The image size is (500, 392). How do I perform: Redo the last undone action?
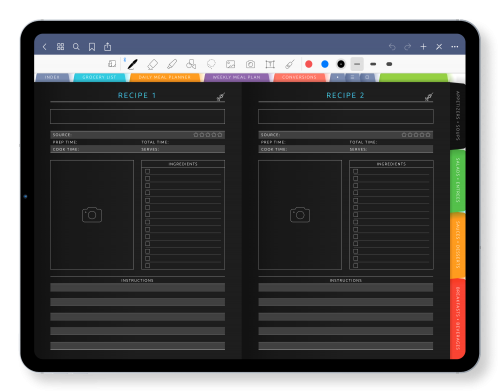[407, 47]
